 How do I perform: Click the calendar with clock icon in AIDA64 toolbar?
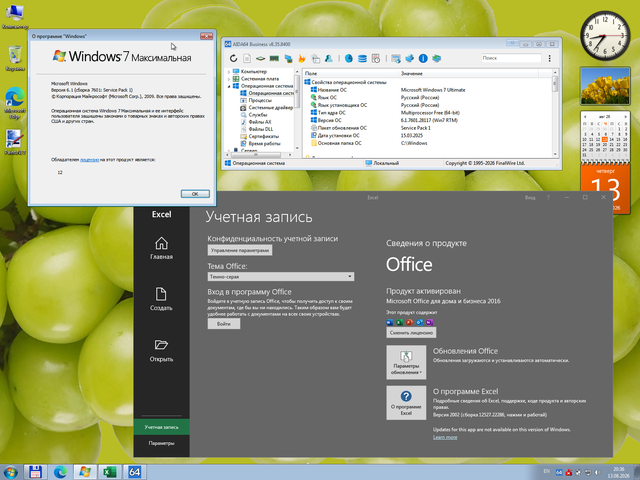click(x=376, y=58)
